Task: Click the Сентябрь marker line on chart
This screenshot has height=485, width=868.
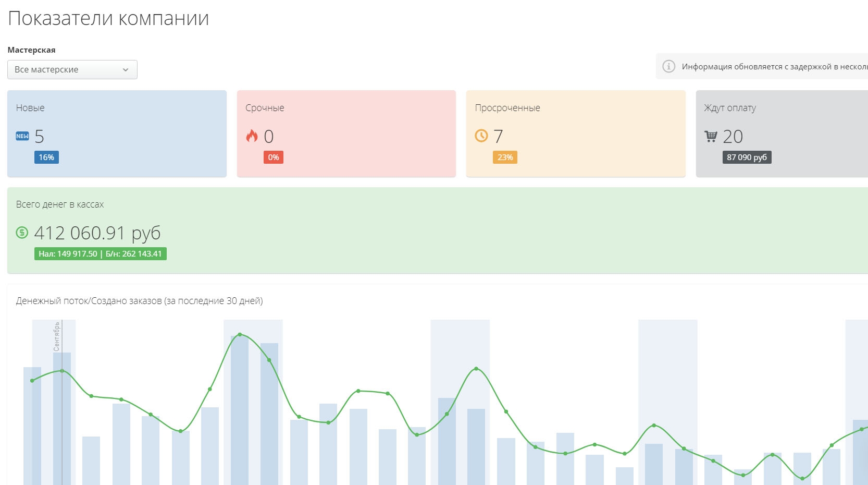Action: pos(62,417)
